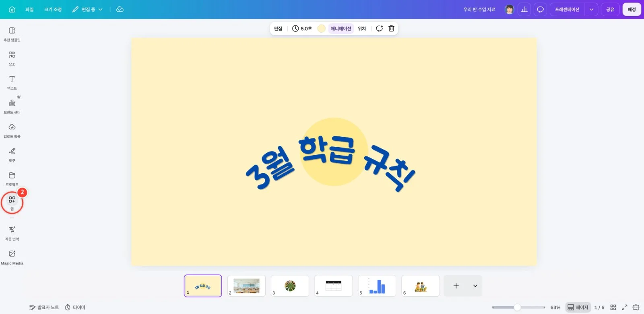
Task: Open the page background color swatch
Action: (x=321, y=29)
